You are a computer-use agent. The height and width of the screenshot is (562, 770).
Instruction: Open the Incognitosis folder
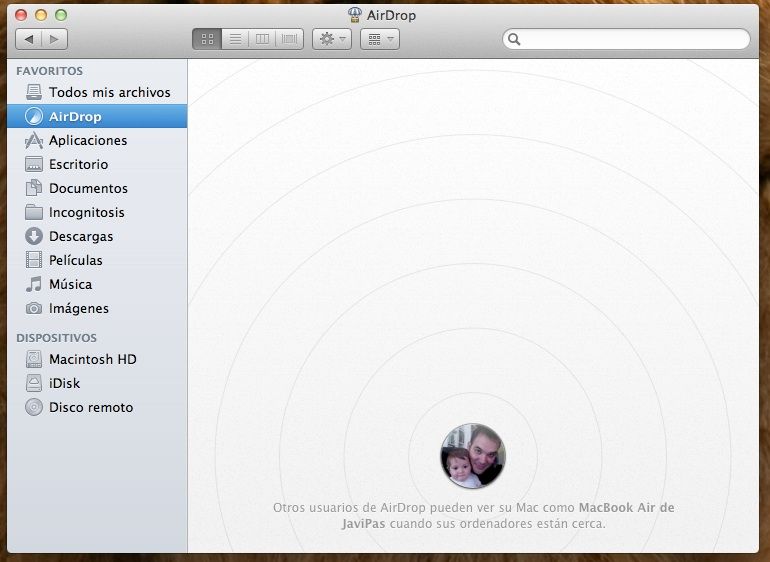pyautogui.click(x=86, y=212)
